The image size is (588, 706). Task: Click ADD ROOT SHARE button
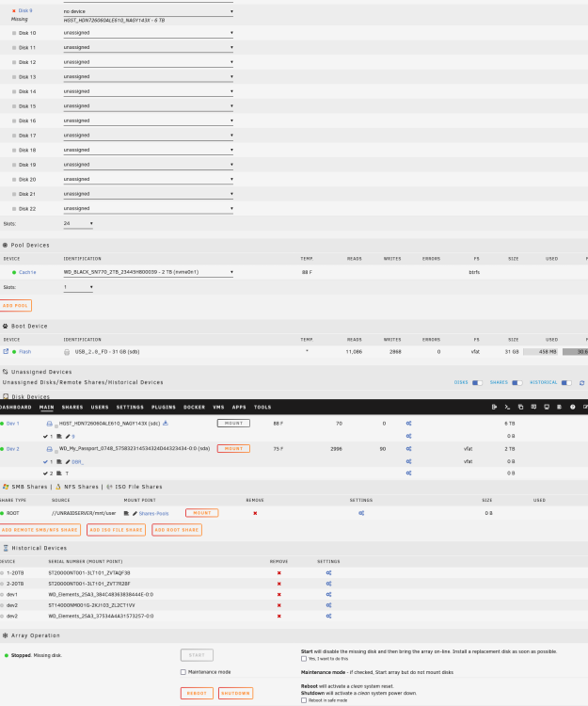177,530
